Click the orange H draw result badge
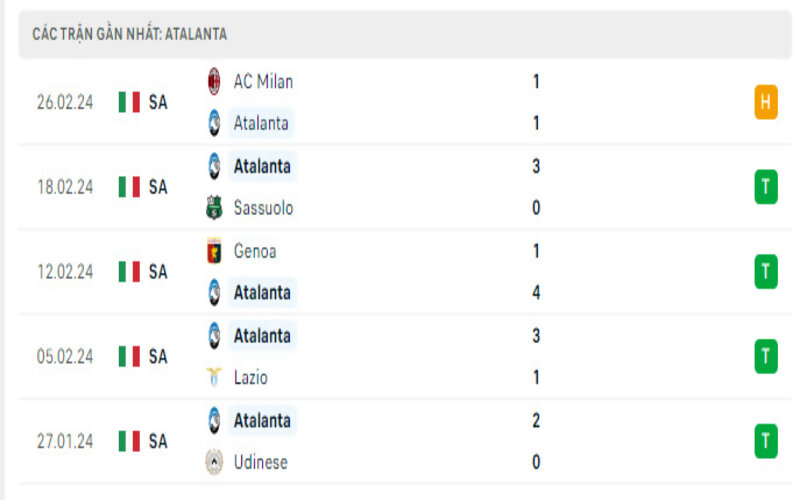Image resolution: width=800 pixels, height=500 pixels. [x=766, y=102]
